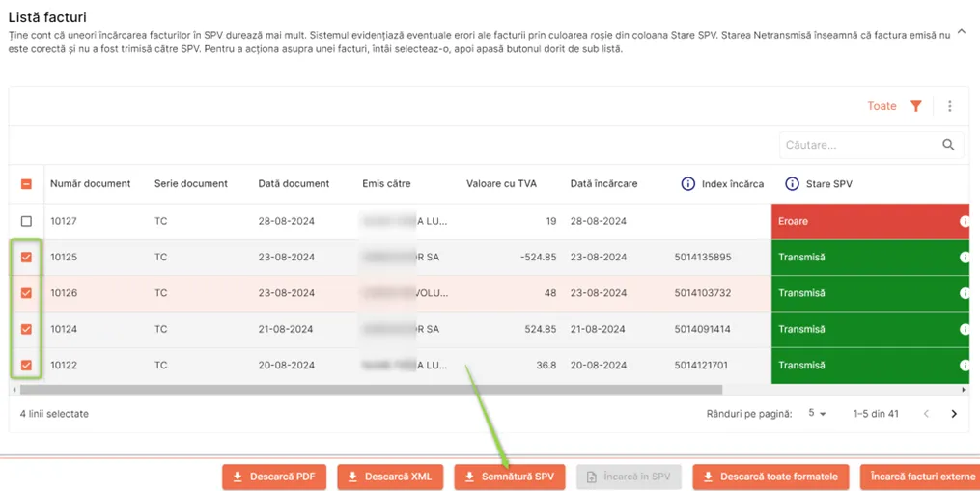Open info icon on the Eroare row

point(965,221)
